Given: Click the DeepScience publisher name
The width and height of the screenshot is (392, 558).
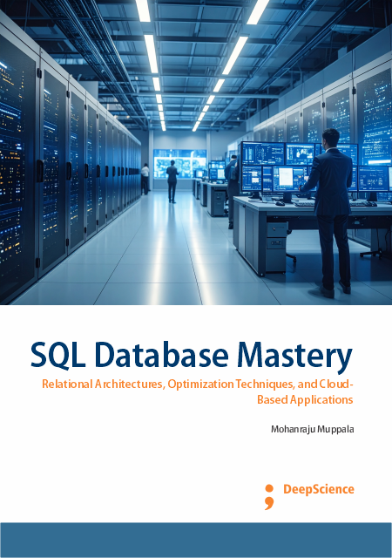Looking at the screenshot, I should [319, 489].
